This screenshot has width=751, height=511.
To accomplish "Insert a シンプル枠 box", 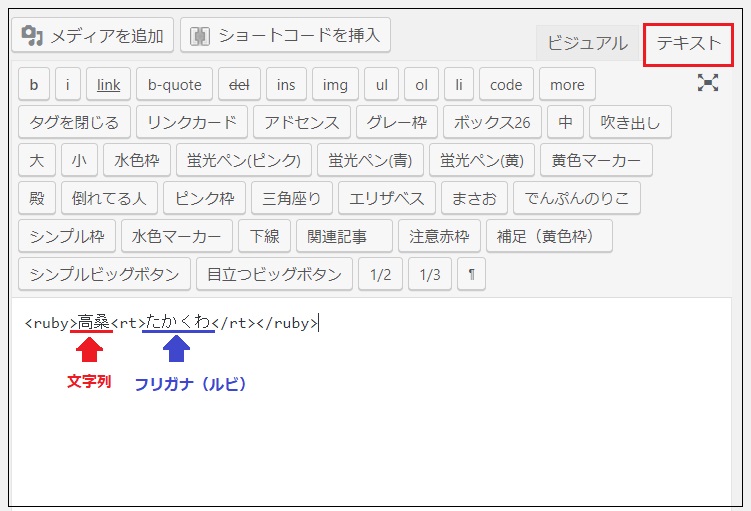I will coord(67,236).
